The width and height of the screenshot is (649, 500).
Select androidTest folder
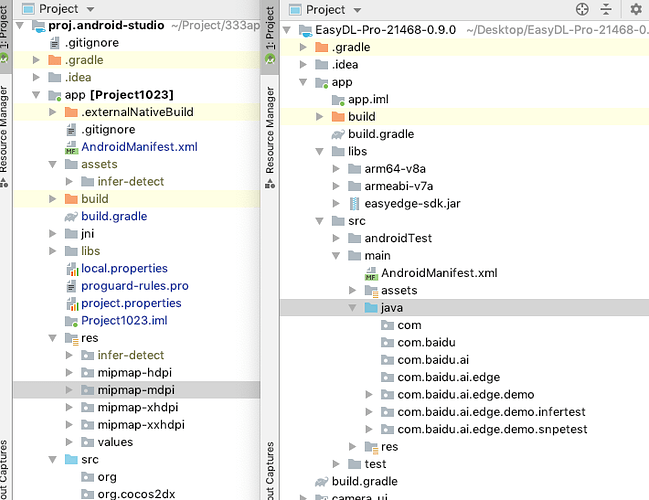[398, 238]
